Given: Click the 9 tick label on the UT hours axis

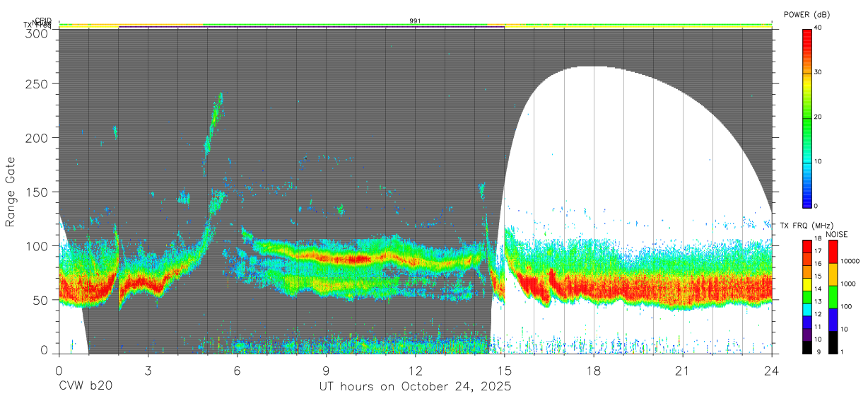Looking at the screenshot, I should (x=326, y=371).
